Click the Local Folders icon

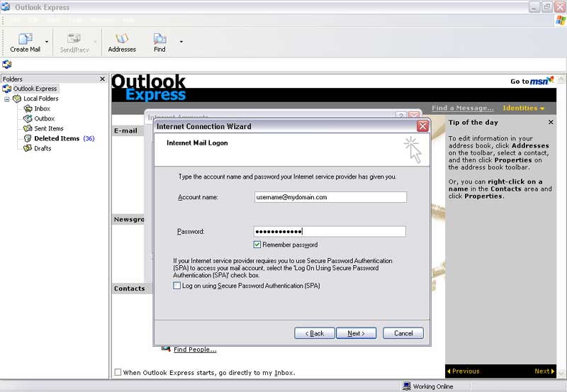(x=17, y=99)
